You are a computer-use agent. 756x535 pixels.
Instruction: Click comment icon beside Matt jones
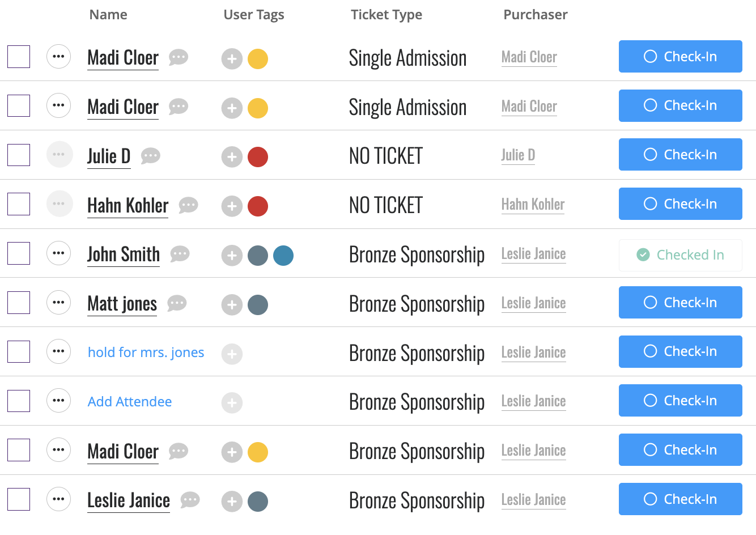click(x=177, y=303)
